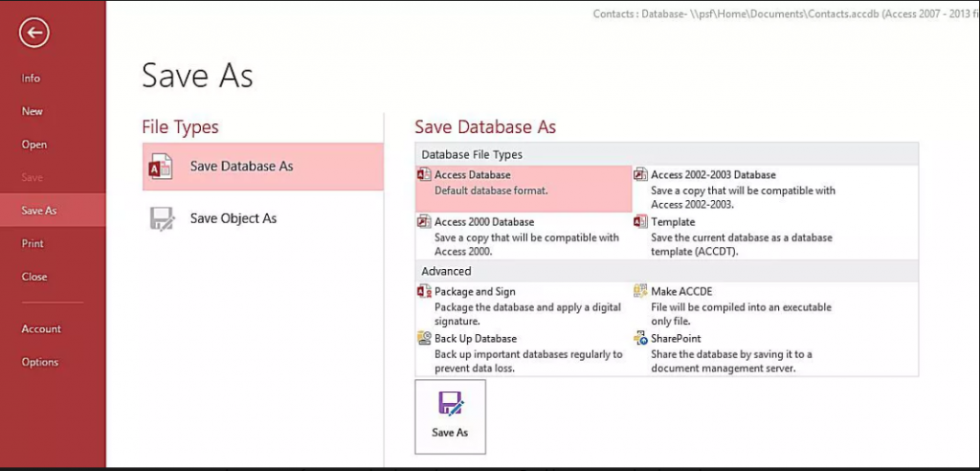Click the Access 2000 Database icon
This screenshot has width=980, height=471.
(424, 222)
